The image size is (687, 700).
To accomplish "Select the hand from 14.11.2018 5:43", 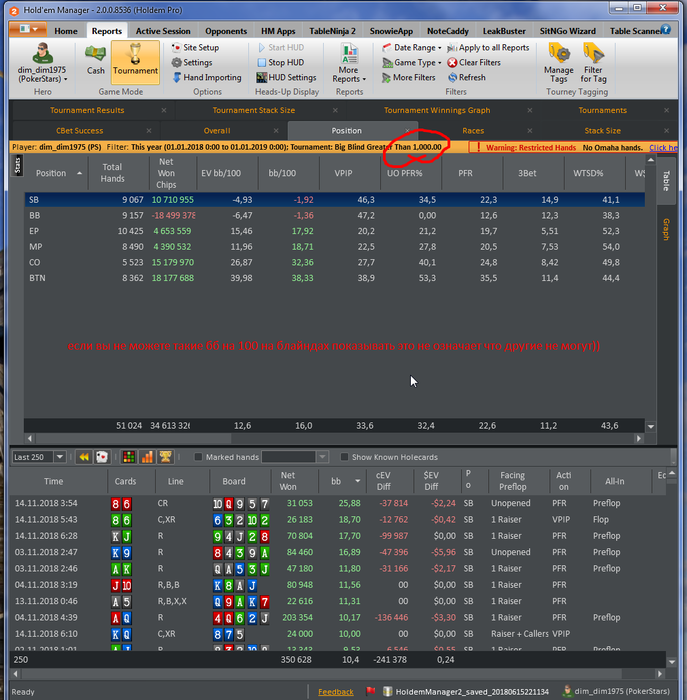I will 338,520.
